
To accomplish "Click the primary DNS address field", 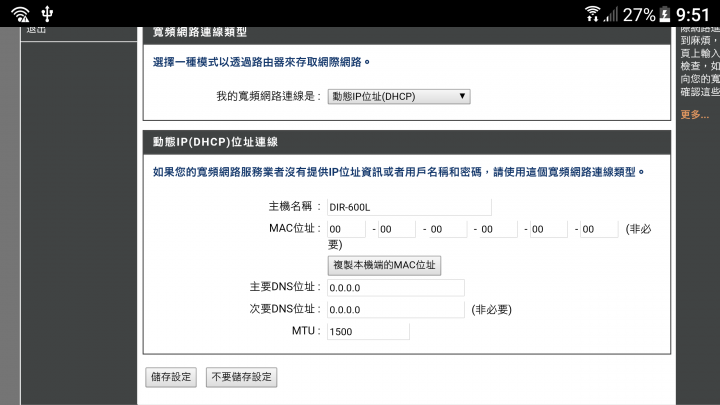I will click(395, 288).
